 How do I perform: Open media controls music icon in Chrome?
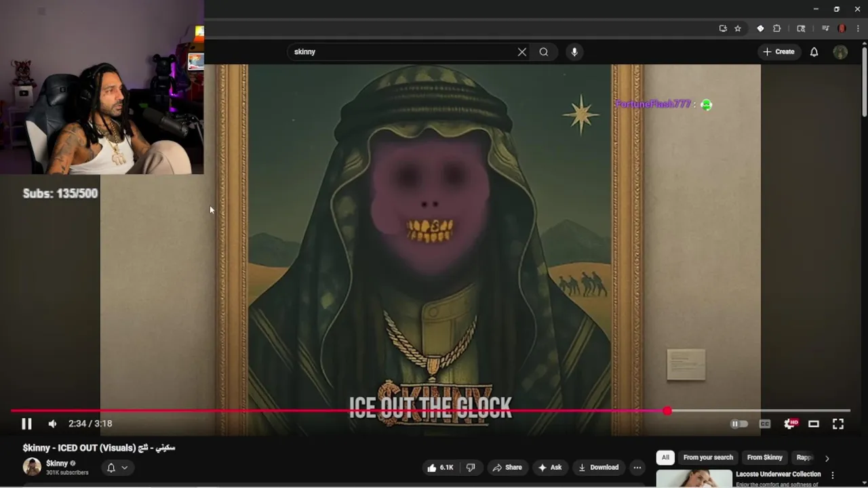(x=825, y=28)
